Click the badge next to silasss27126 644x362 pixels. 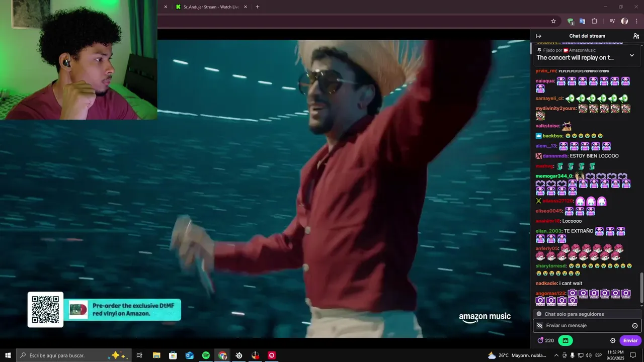[538, 201]
